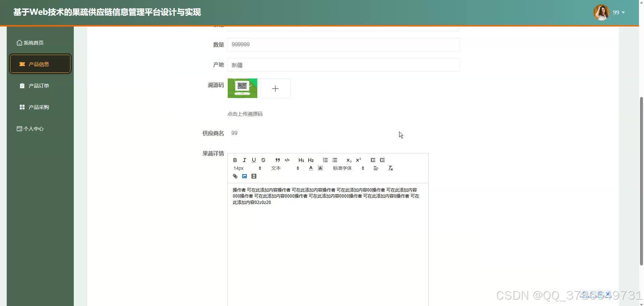644x306 pixels.
Task: Apply H1 heading style
Action: [301, 160]
